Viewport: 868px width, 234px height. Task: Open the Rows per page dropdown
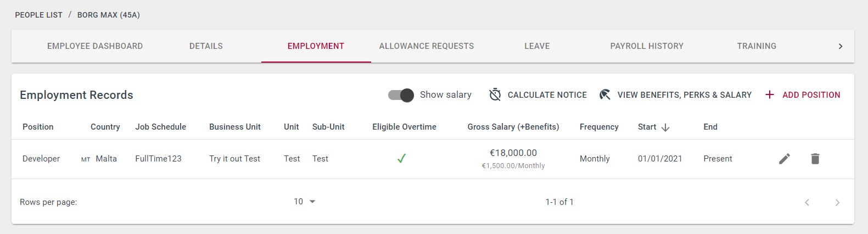coord(305,202)
